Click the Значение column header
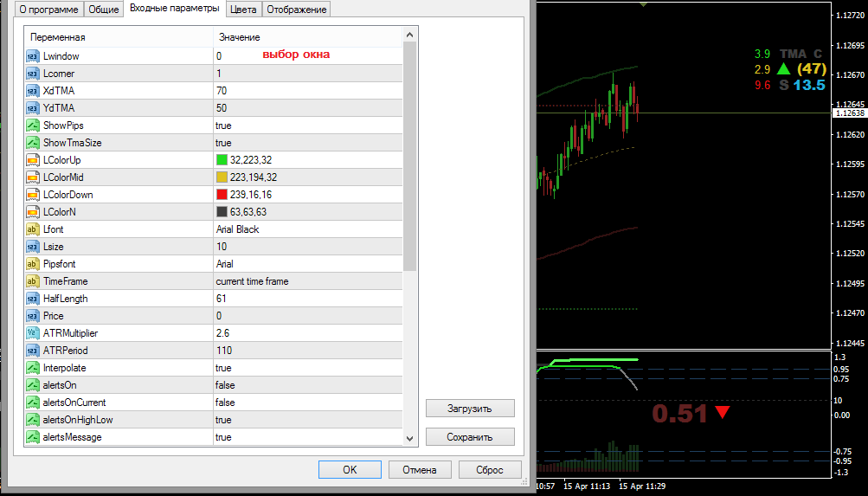This screenshot has width=868, height=496. (308, 37)
